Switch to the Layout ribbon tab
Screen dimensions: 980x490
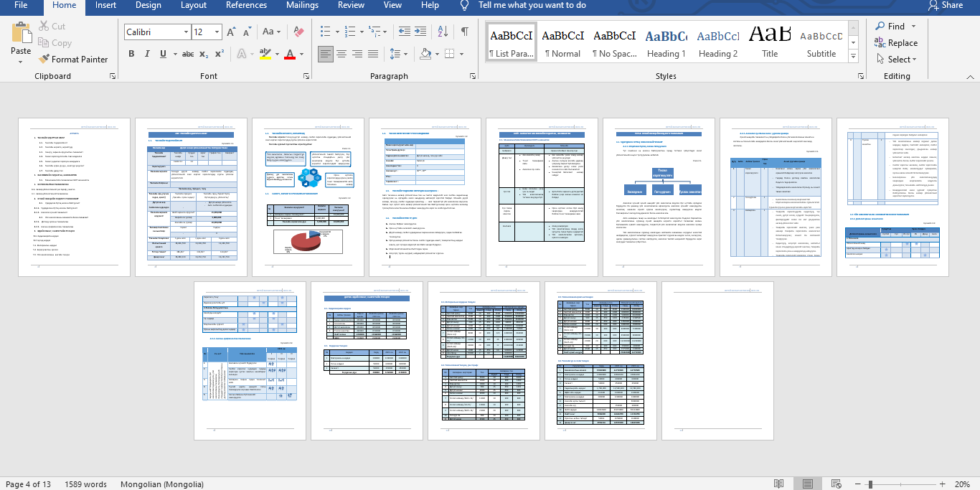click(194, 5)
